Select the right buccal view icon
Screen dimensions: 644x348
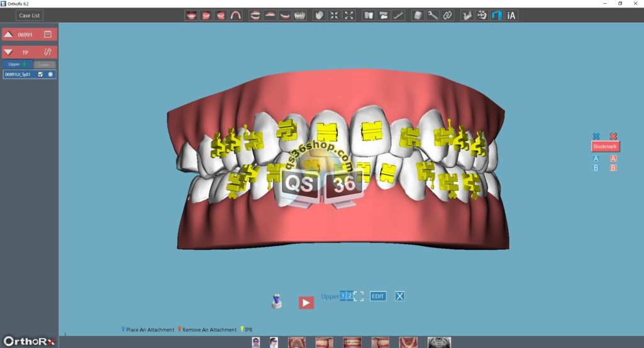click(x=206, y=16)
